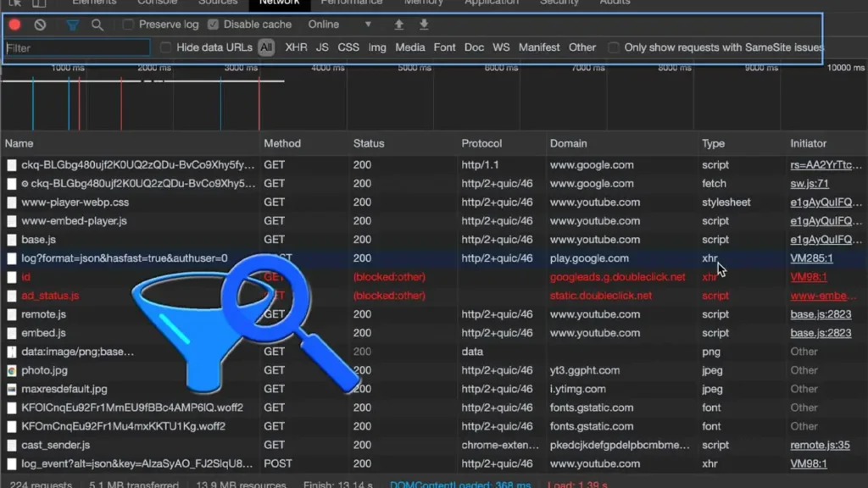Image resolution: width=868 pixels, height=488 pixels.
Task: Click the 7000 ms timeline overview marker
Action: [x=588, y=68]
